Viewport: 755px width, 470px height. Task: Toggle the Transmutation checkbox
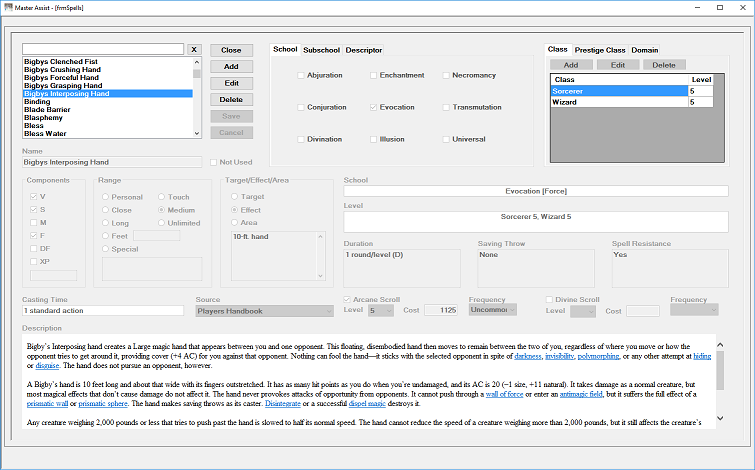click(446, 107)
